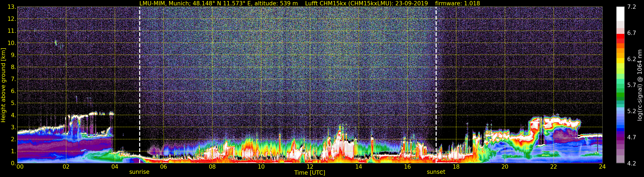Click the 'Height above ground [km]' axis label
The image size is (644, 177).
click(x=3, y=85)
